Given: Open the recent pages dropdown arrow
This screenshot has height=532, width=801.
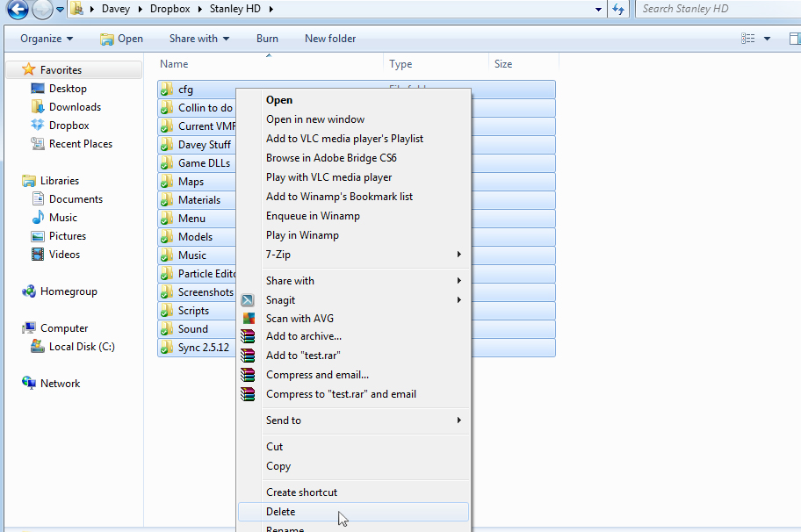Looking at the screenshot, I should (60, 9).
